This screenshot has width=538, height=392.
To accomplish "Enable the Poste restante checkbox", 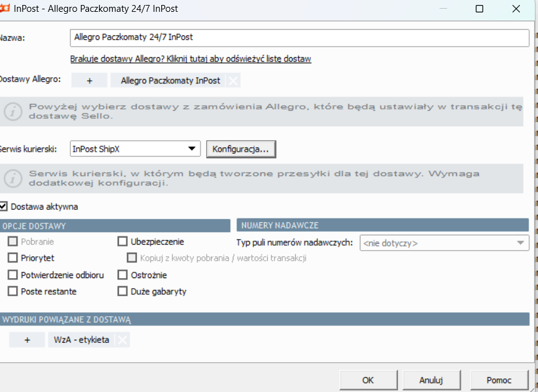I will 12,291.
